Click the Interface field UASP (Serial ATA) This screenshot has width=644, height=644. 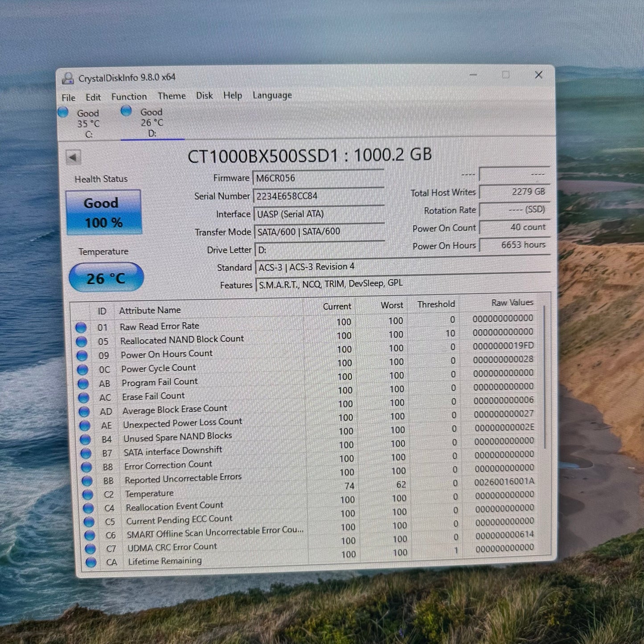click(319, 213)
